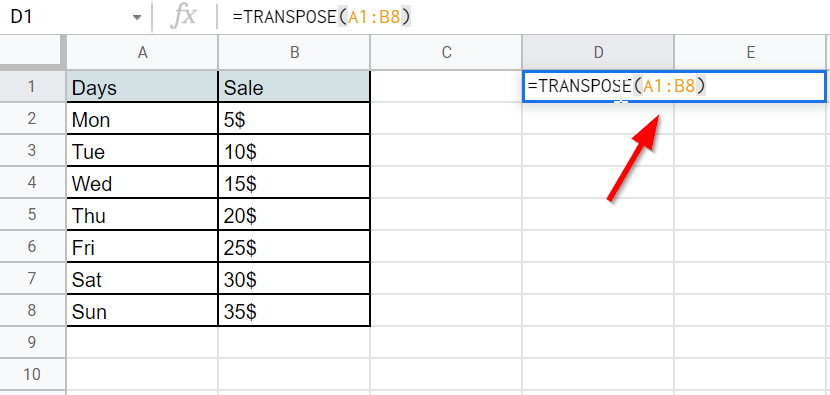Select the Sale header cell
This screenshot has width=830, height=395.
294,87
